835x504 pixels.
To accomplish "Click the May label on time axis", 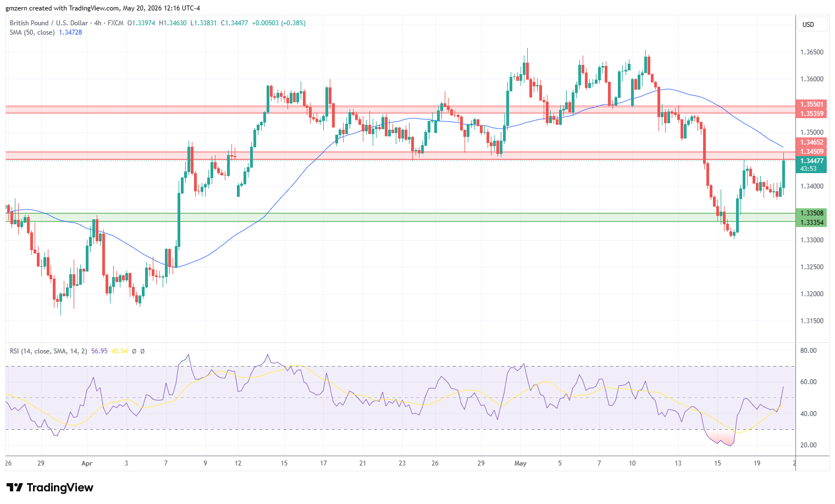I will (521, 463).
